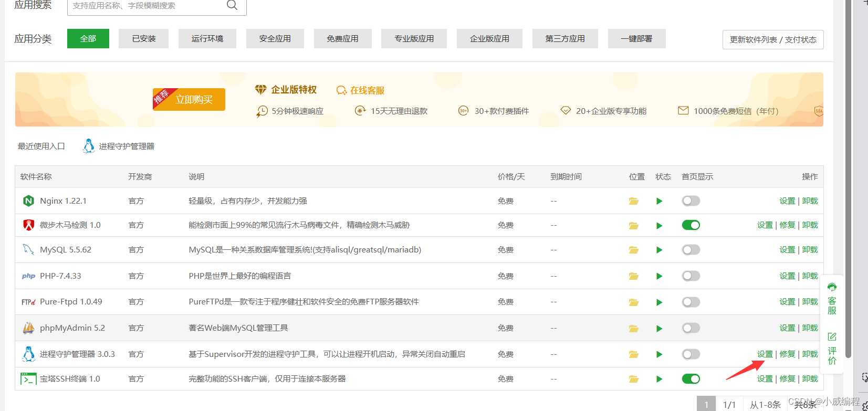
Task: Go to pagination page 1
Action: point(706,404)
